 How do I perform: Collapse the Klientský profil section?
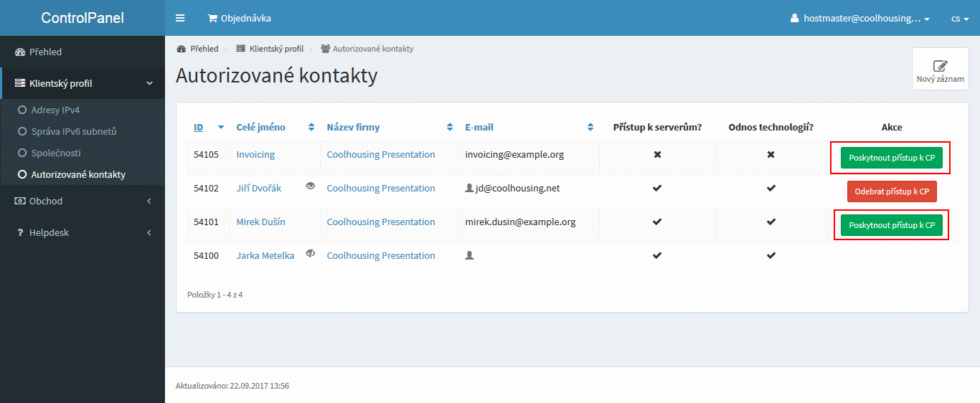[x=83, y=83]
